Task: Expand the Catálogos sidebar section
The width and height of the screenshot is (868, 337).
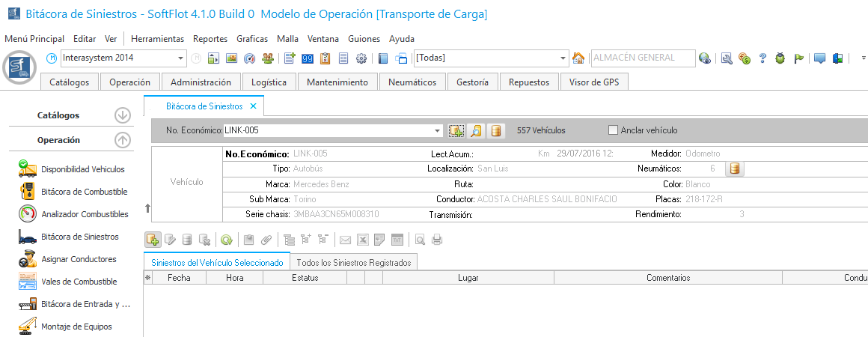Action: pos(123,116)
